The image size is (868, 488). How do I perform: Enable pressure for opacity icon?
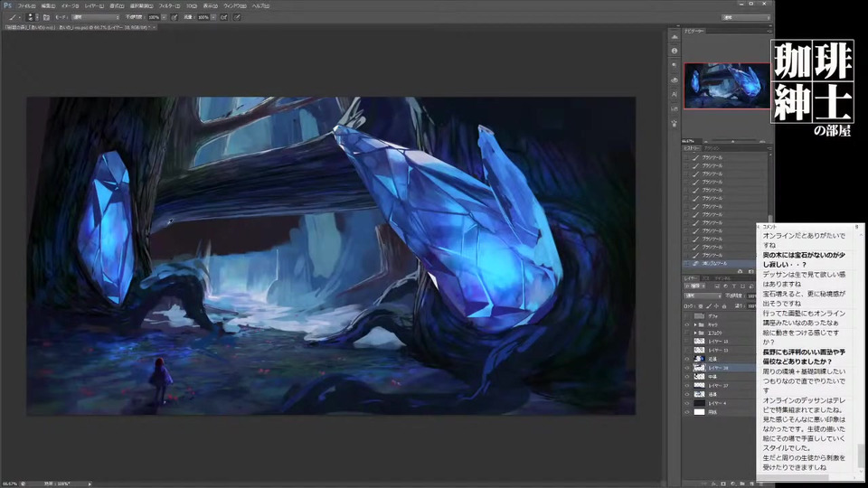pos(174,16)
